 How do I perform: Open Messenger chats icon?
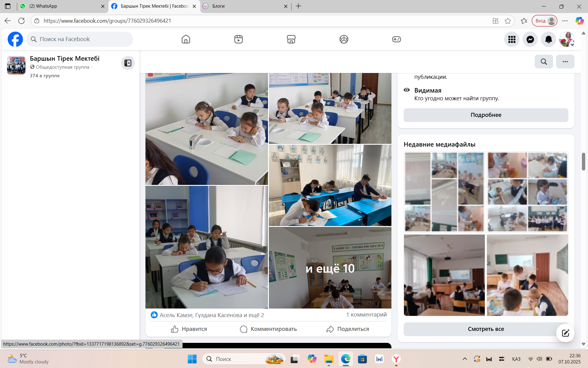530,39
